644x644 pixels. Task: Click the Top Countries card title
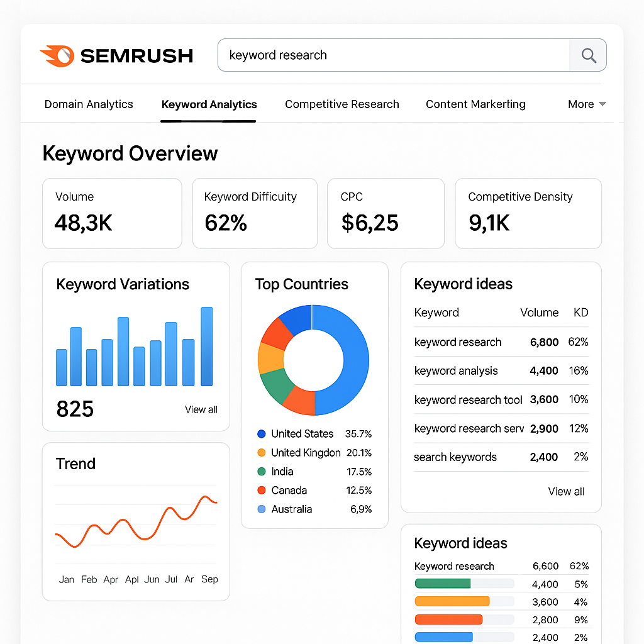coord(301,284)
